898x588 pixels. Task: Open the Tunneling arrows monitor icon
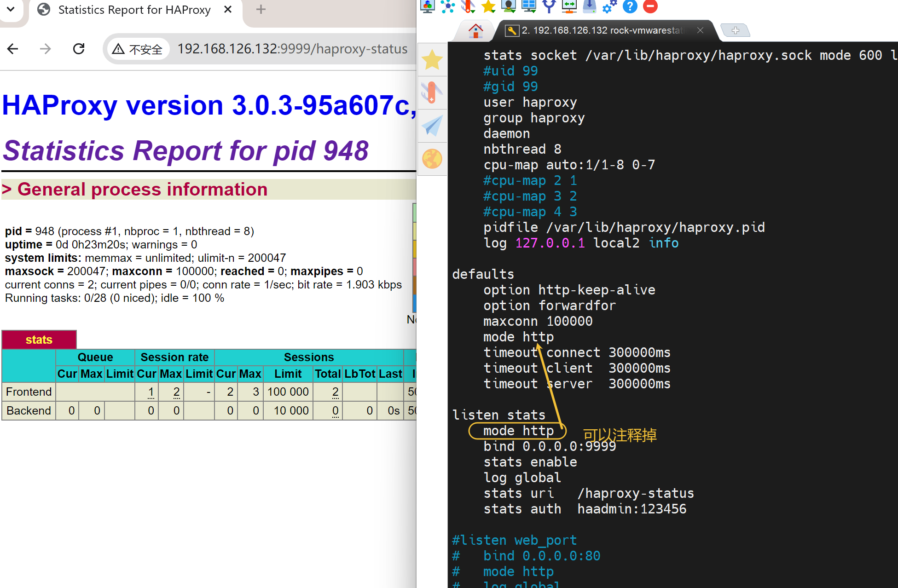[x=569, y=6]
